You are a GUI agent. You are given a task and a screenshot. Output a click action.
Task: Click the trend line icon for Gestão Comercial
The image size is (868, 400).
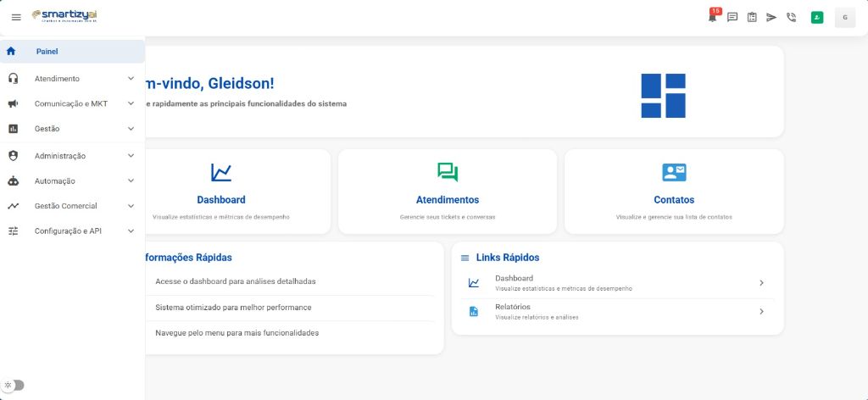coord(14,206)
